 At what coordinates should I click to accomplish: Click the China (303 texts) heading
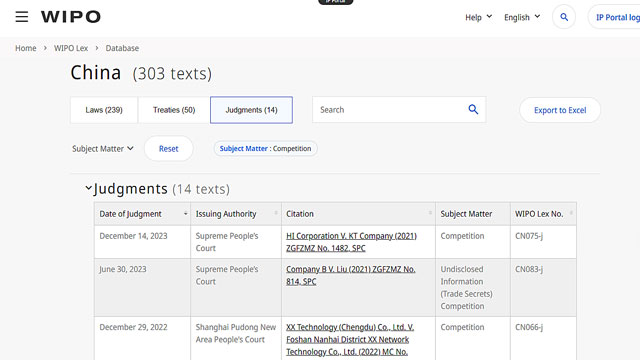tap(141, 73)
